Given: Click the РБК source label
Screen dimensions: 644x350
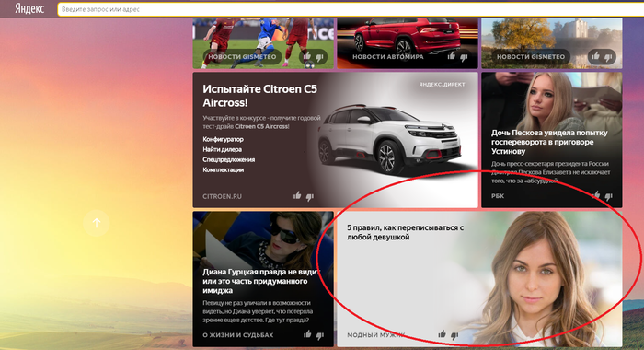Looking at the screenshot, I should click(498, 196).
